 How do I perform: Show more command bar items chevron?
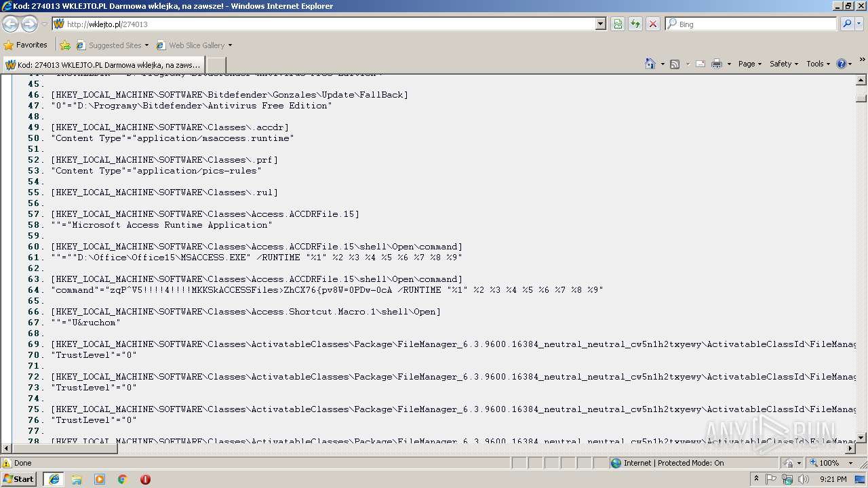click(862, 60)
